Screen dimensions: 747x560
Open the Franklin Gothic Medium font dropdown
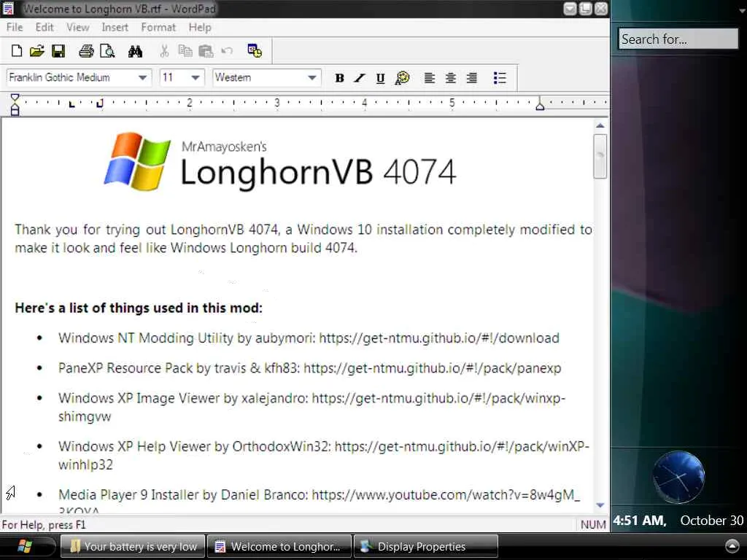click(x=142, y=77)
